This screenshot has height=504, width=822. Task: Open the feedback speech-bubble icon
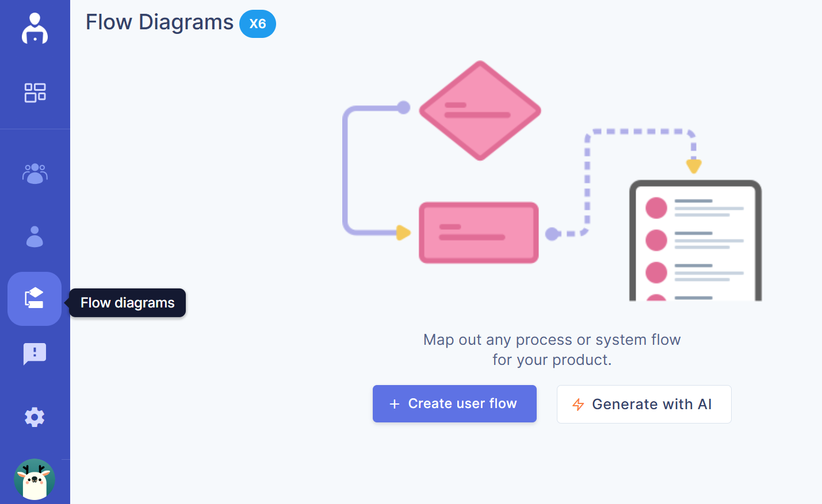(35, 353)
